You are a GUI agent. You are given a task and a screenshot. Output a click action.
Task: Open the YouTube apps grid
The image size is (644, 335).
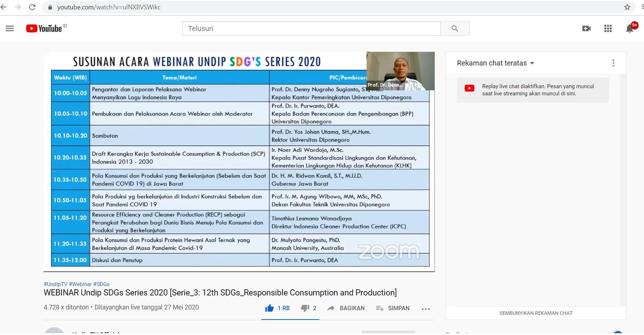[608, 28]
